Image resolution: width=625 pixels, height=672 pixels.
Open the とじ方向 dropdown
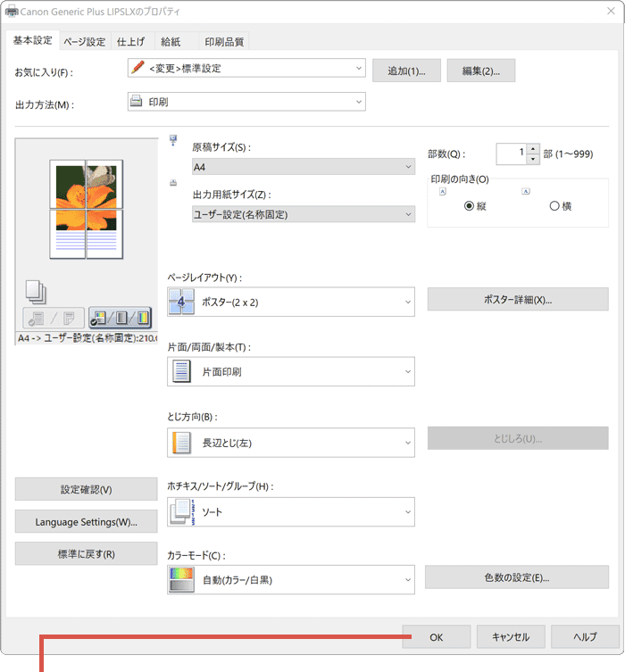(x=291, y=443)
